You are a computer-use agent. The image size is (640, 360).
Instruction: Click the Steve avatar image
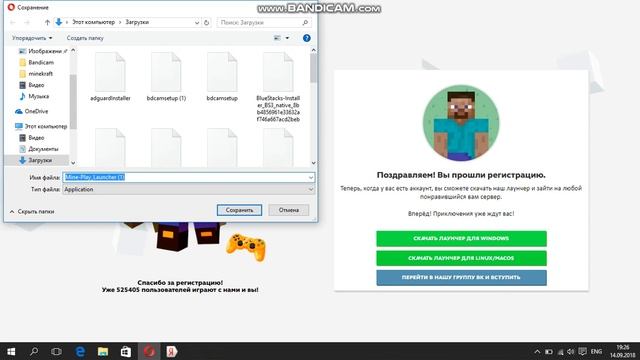[x=461, y=123]
